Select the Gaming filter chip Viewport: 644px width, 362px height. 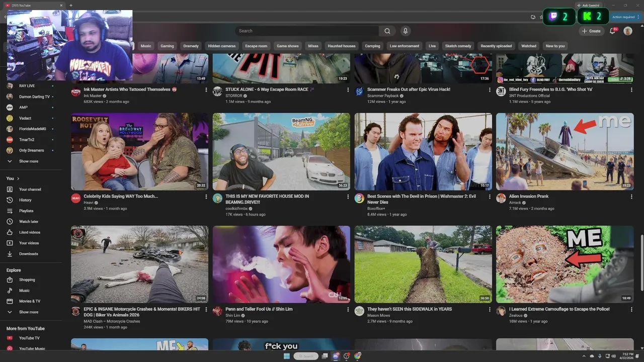coord(167,46)
